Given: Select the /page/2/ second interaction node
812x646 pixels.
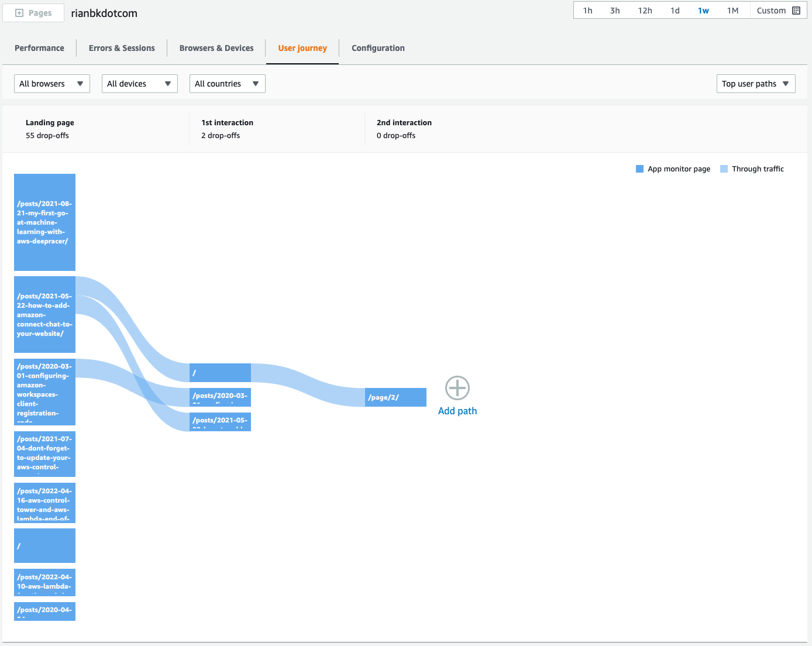Looking at the screenshot, I should point(395,397).
